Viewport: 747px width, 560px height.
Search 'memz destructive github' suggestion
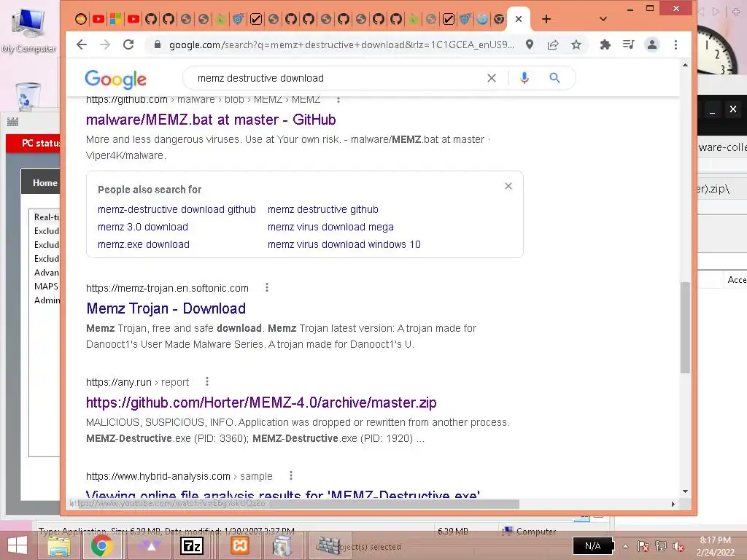pyautogui.click(x=323, y=209)
